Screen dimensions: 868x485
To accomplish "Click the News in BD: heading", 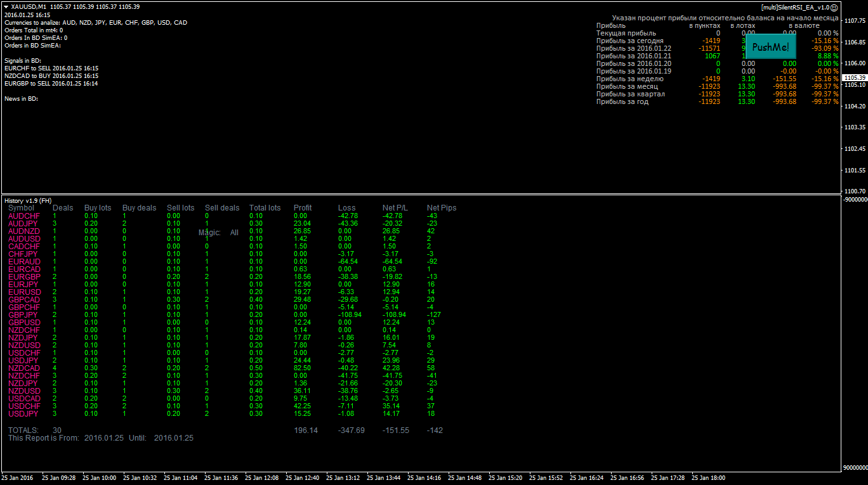I will pyautogui.click(x=21, y=99).
